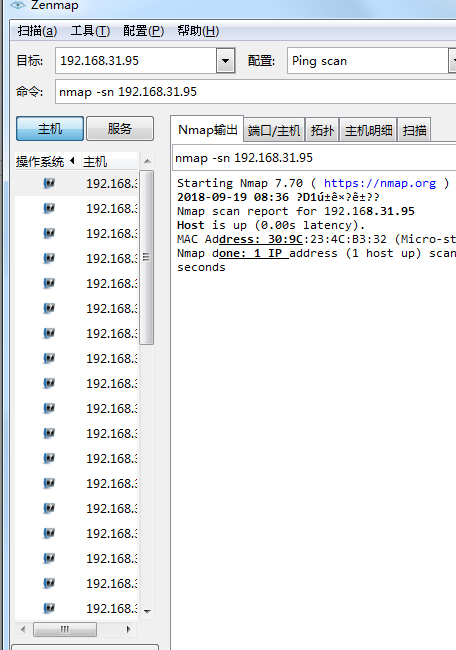The width and height of the screenshot is (456, 650).
Task: Click the horizontal scrollbar left arrow
Action: pos(23,629)
